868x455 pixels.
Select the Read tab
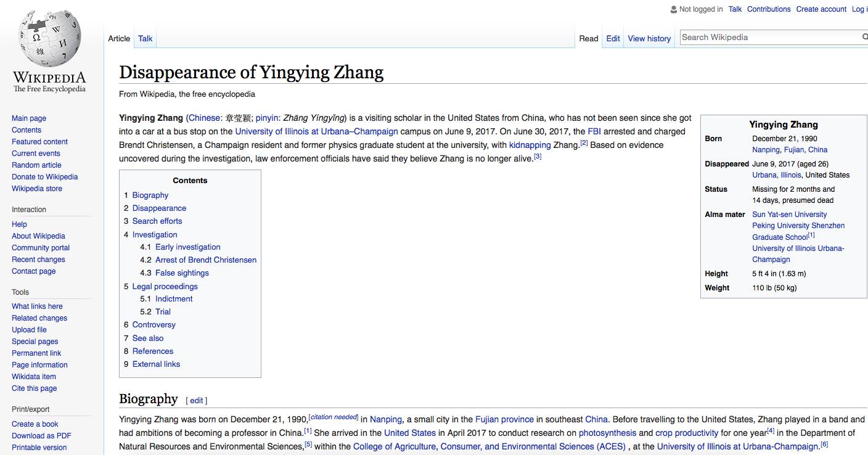point(589,38)
